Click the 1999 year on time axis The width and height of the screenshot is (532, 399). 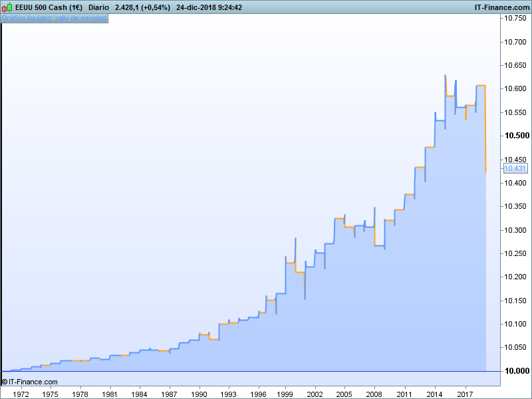286,394
